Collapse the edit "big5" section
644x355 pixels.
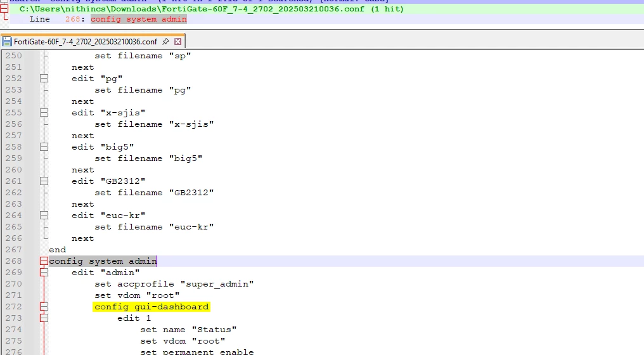44,147
